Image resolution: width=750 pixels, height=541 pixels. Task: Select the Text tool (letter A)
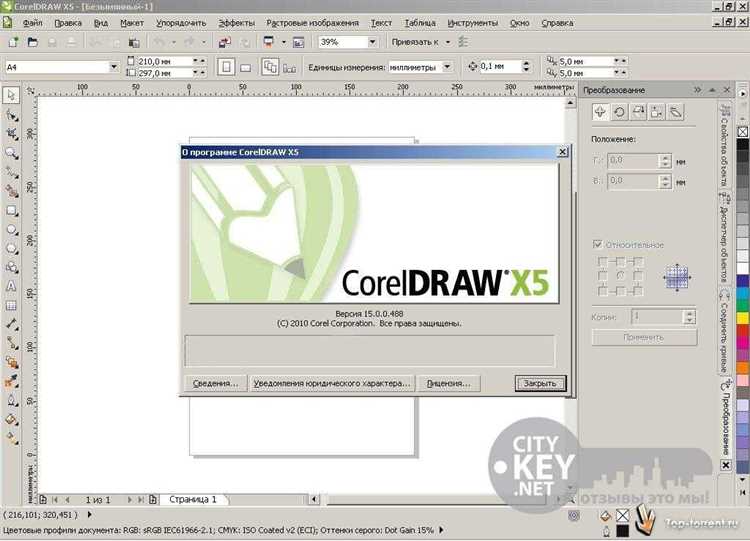coord(11,286)
